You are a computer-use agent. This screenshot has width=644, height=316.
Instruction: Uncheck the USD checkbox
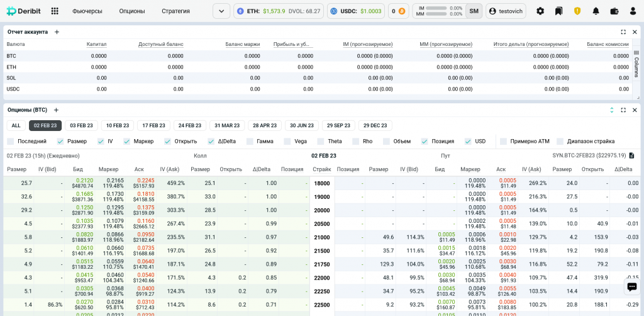pos(468,141)
